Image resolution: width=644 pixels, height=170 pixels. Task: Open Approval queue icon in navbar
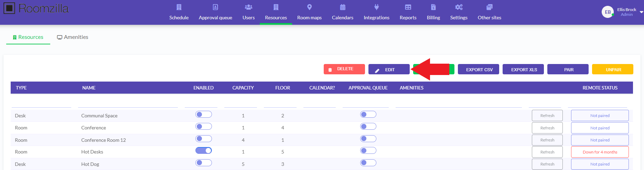click(x=215, y=7)
